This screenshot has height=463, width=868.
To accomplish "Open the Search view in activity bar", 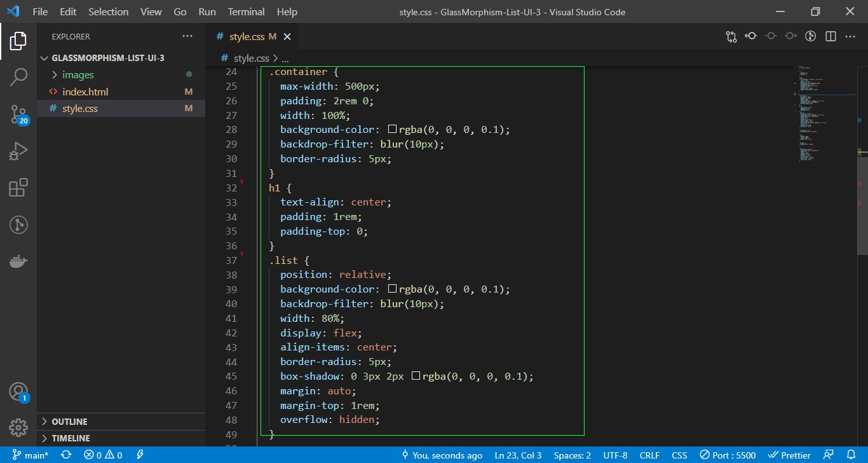I will click(x=18, y=78).
